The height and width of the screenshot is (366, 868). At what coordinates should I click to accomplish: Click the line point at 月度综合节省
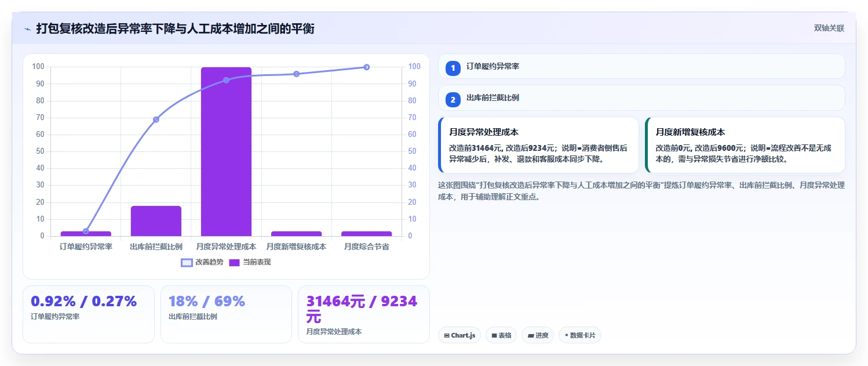pyautogui.click(x=366, y=67)
